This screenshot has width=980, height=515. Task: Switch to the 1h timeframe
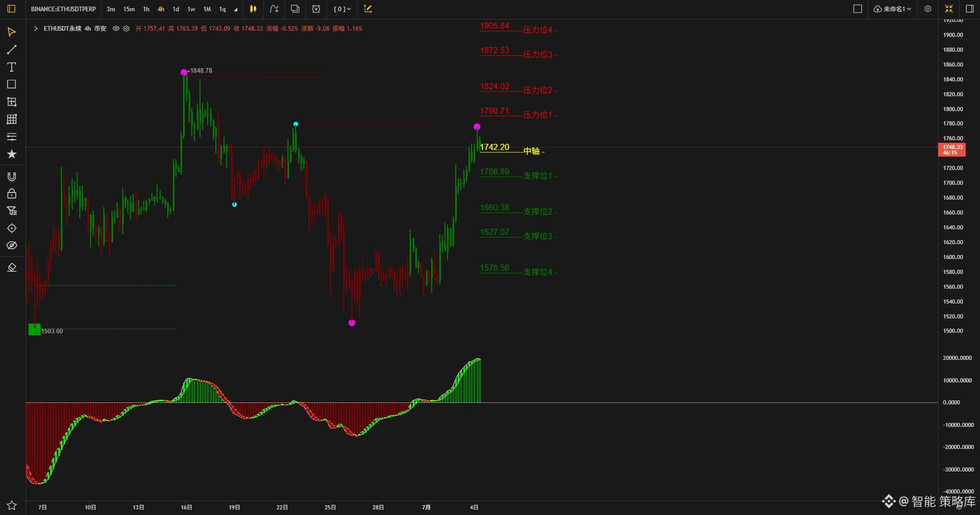tap(146, 9)
